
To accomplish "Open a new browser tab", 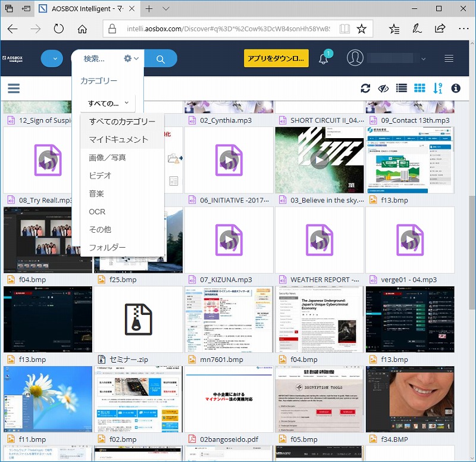I will tap(149, 9).
